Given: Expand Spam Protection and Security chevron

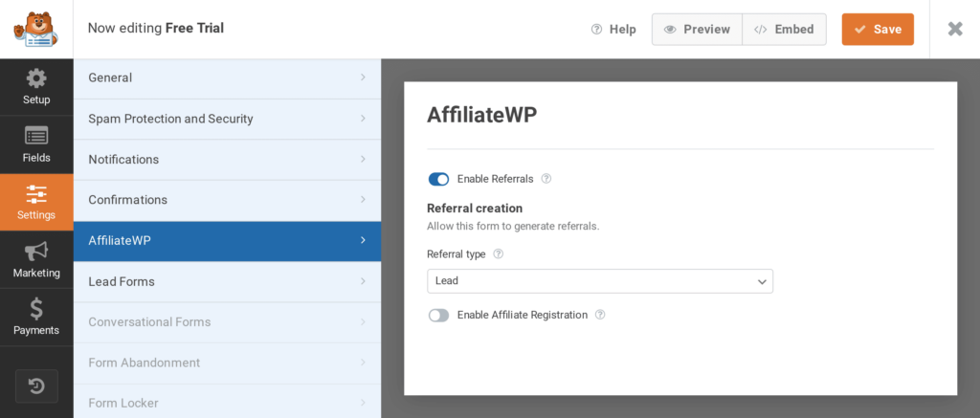Looking at the screenshot, I should [x=363, y=118].
